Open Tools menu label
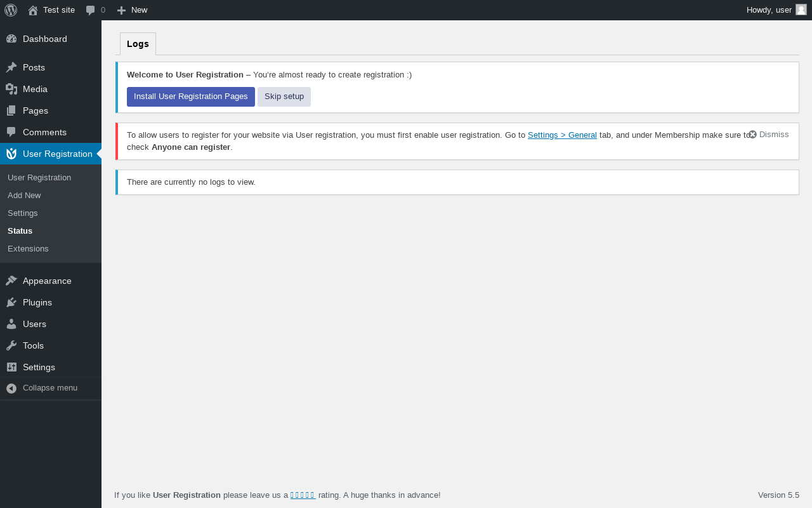This screenshot has height=508, width=812. 33,345
